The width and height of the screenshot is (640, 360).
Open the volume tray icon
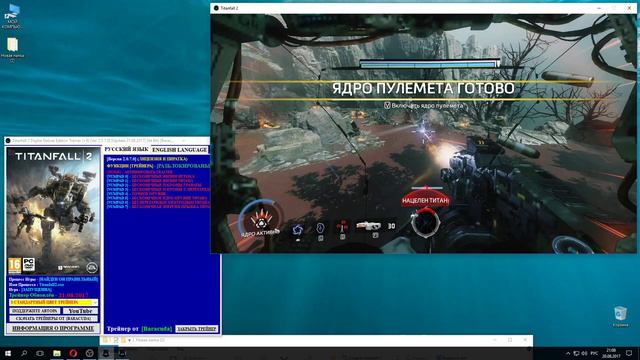(584, 353)
